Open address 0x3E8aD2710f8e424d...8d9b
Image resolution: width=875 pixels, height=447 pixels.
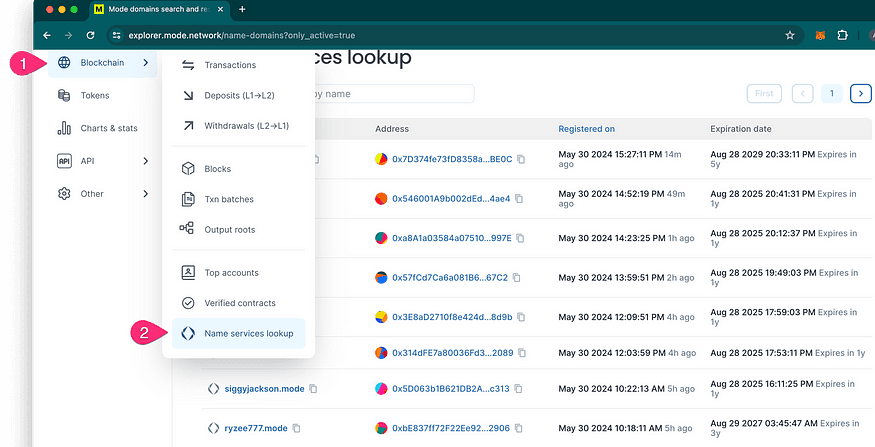tap(452, 317)
